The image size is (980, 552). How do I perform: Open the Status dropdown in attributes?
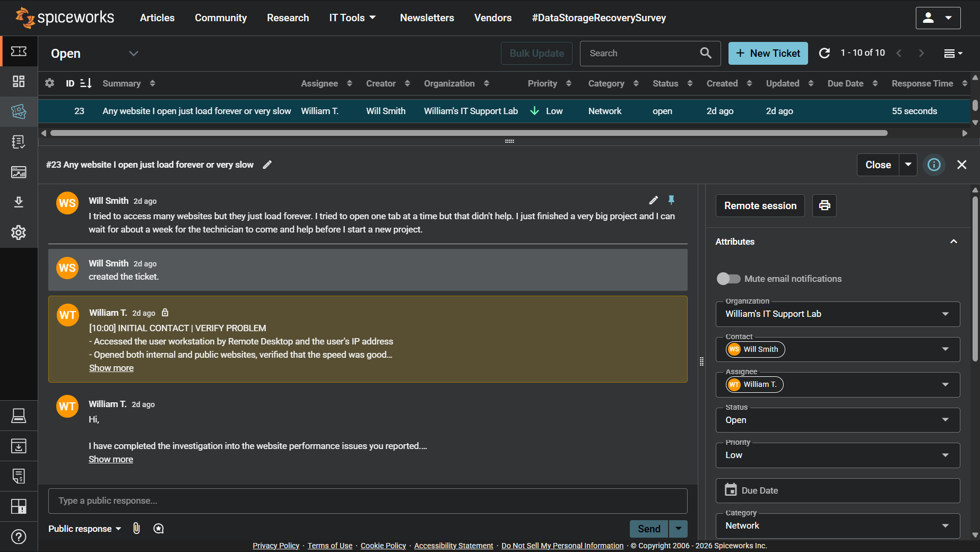(x=837, y=420)
